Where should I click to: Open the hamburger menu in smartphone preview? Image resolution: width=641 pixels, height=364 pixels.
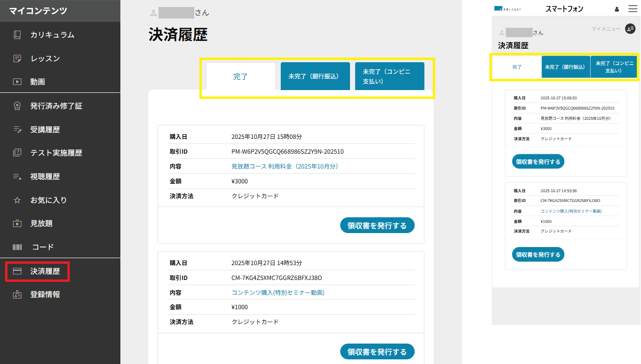[x=633, y=9]
